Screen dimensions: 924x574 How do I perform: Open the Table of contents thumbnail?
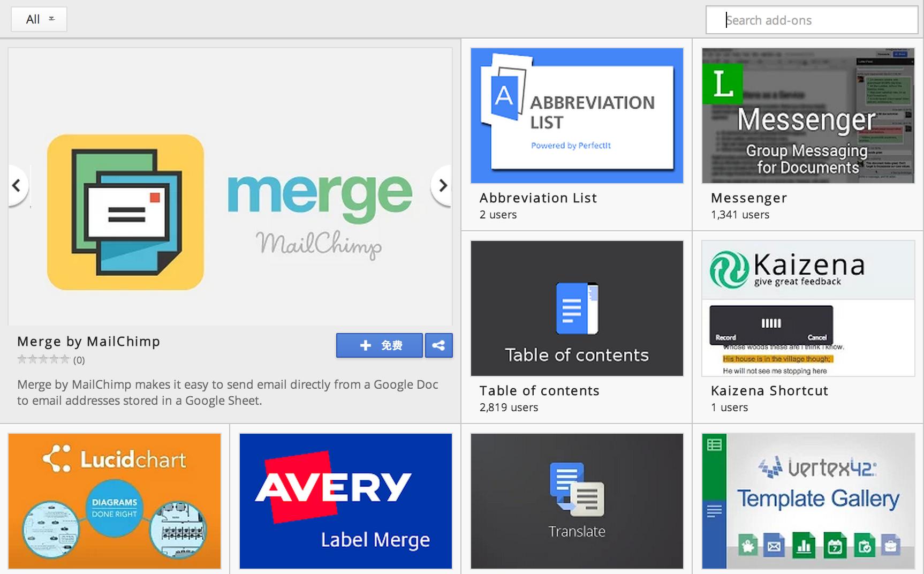tap(577, 308)
